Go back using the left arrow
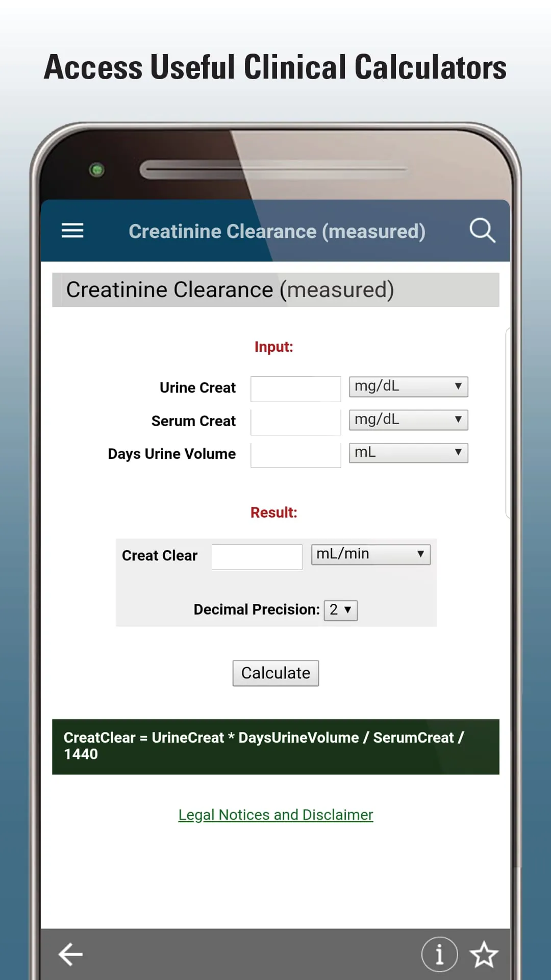 coord(71,954)
